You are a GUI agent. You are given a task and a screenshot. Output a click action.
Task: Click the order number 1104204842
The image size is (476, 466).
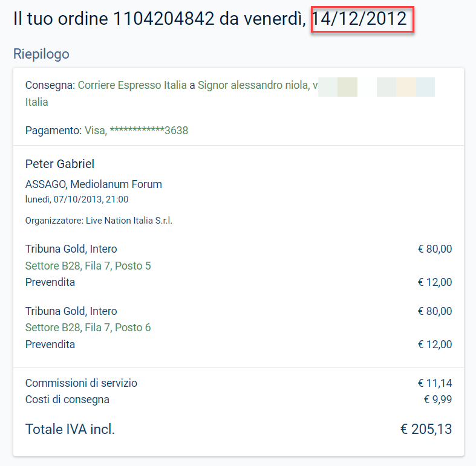click(164, 19)
